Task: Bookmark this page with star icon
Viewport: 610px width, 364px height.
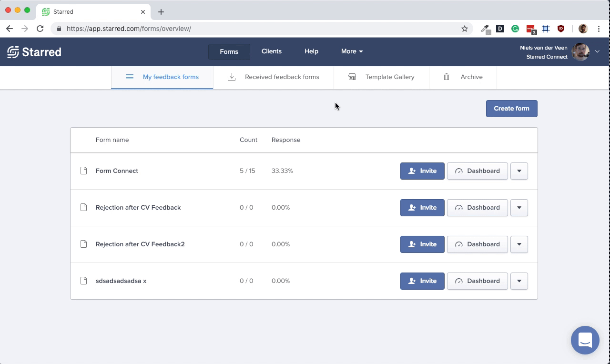Action: point(465,29)
